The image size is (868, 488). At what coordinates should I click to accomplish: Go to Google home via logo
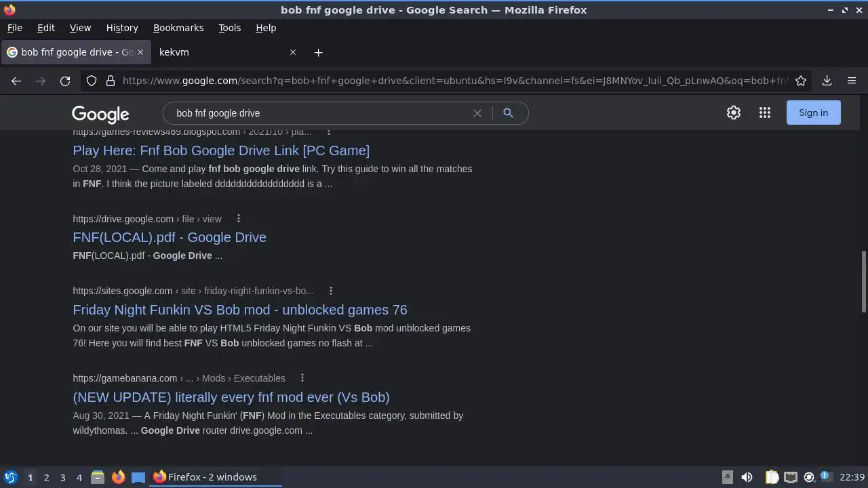(x=100, y=114)
